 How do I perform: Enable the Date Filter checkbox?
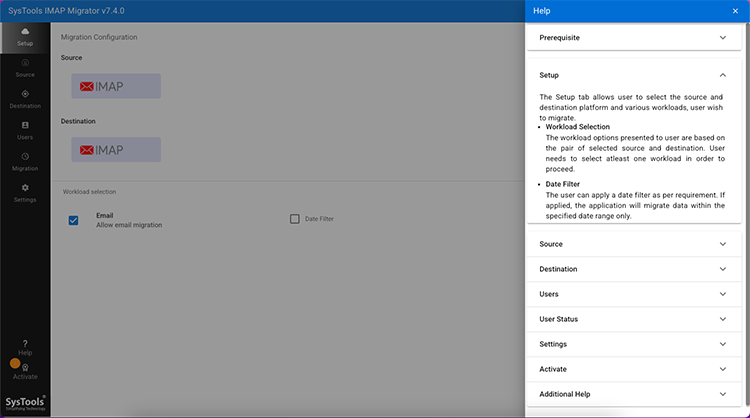tap(295, 219)
